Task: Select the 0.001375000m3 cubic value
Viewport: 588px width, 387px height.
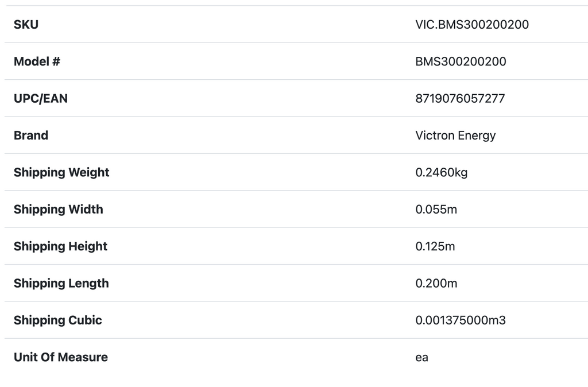Action: [461, 320]
